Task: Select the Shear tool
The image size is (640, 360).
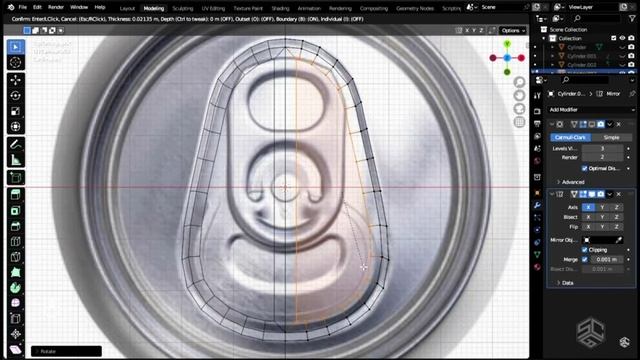Action: pyautogui.click(x=16, y=350)
